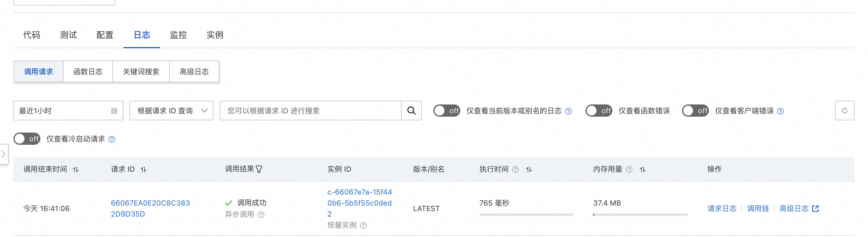Turn on 仅查看客户端错误 switch
This screenshot has height=237, width=868.
695,111
